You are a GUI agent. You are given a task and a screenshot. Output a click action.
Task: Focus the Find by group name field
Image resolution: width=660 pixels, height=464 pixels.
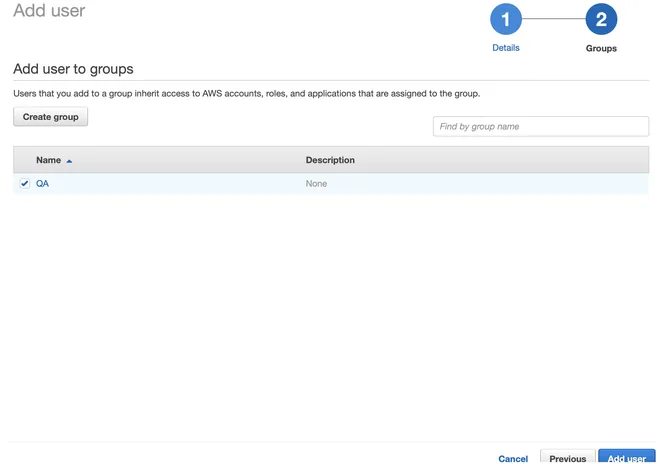tap(540, 126)
